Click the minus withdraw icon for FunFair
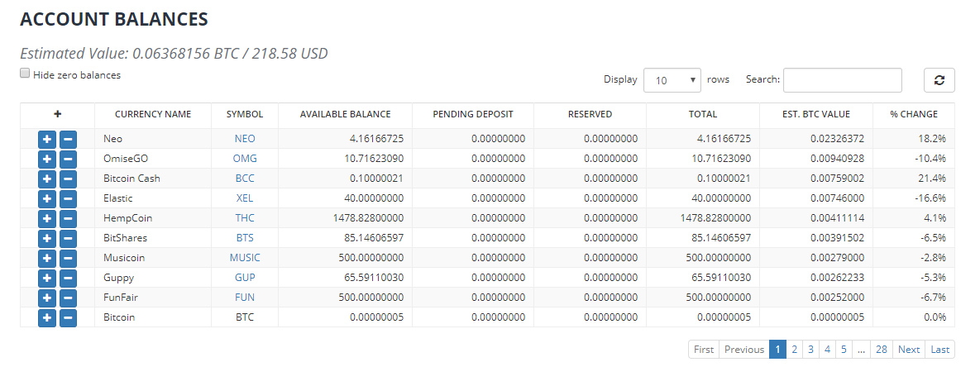Screen dimensions: 980x386 click(68, 298)
